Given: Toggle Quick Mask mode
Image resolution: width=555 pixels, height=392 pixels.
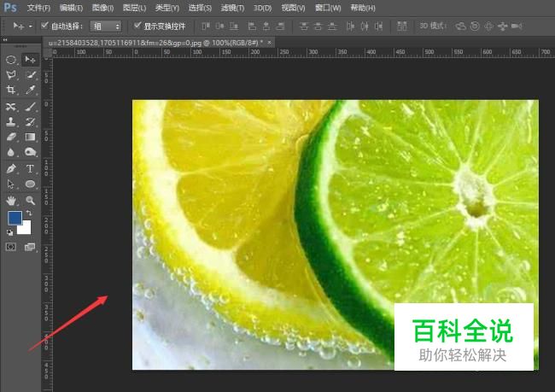Looking at the screenshot, I should click(x=10, y=247).
